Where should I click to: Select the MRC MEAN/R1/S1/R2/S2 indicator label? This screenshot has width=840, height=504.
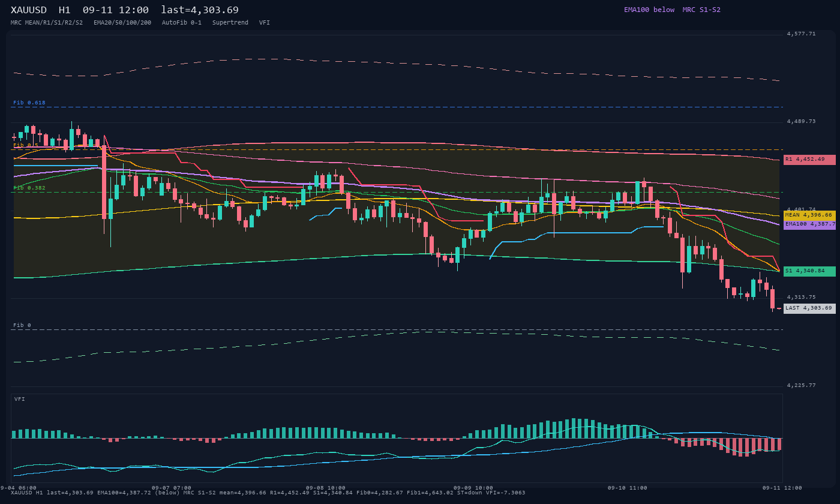pos(47,22)
